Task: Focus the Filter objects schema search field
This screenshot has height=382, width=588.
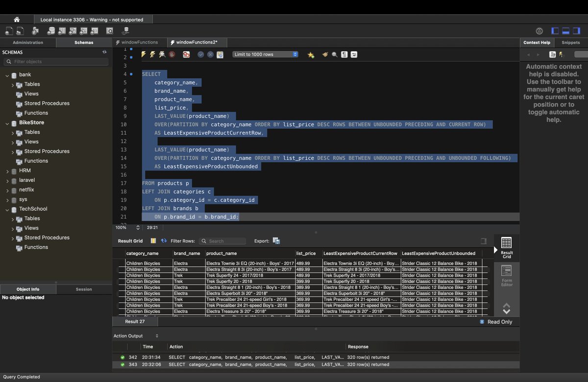Action: click(56, 62)
